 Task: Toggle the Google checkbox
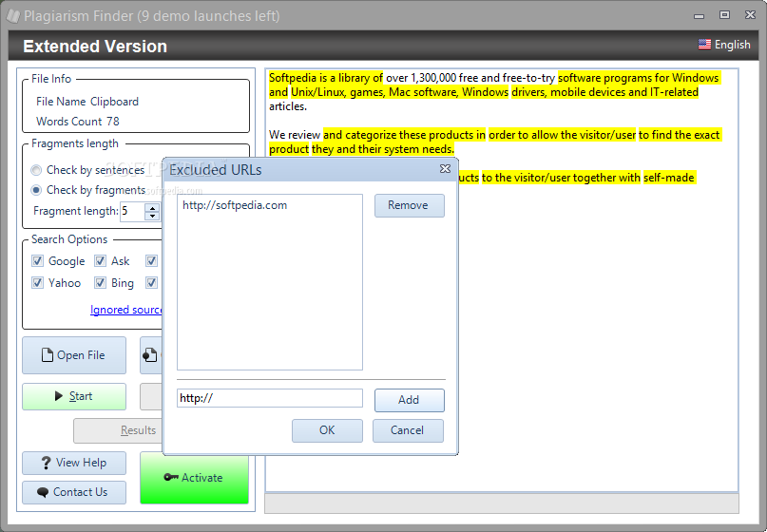point(37,260)
